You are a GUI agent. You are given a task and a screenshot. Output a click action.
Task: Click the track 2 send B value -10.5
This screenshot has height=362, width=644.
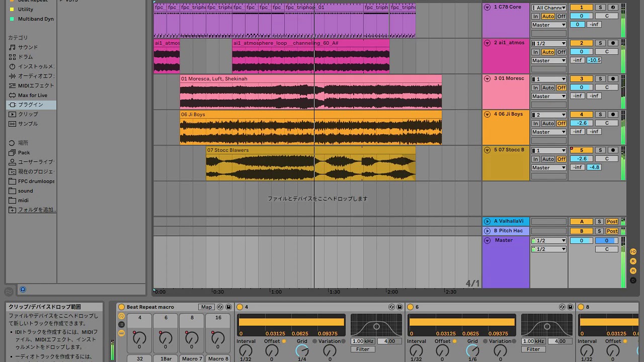pos(594,60)
